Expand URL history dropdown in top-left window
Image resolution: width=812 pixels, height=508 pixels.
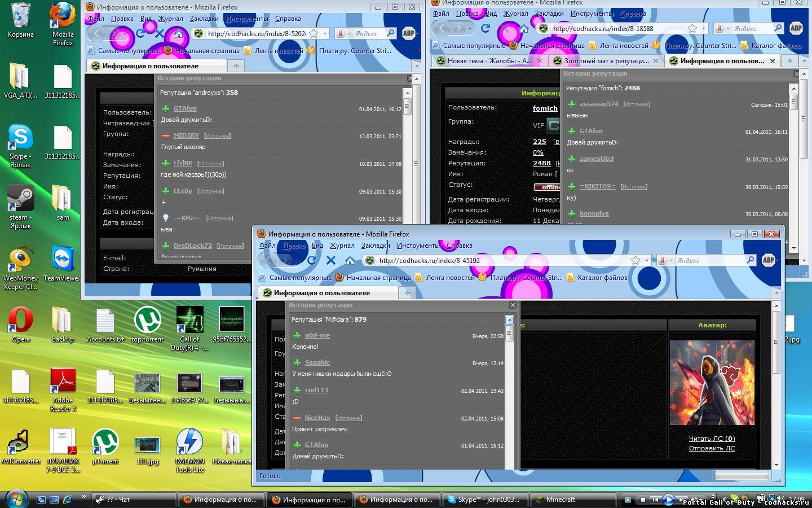(x=325, y=33)
